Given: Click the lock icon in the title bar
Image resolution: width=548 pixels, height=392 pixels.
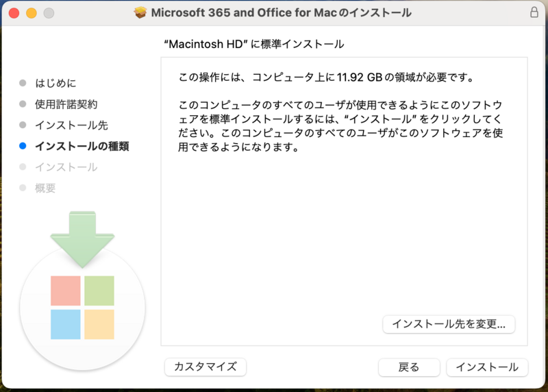Looking at the screenshot, I should point(534,13).
